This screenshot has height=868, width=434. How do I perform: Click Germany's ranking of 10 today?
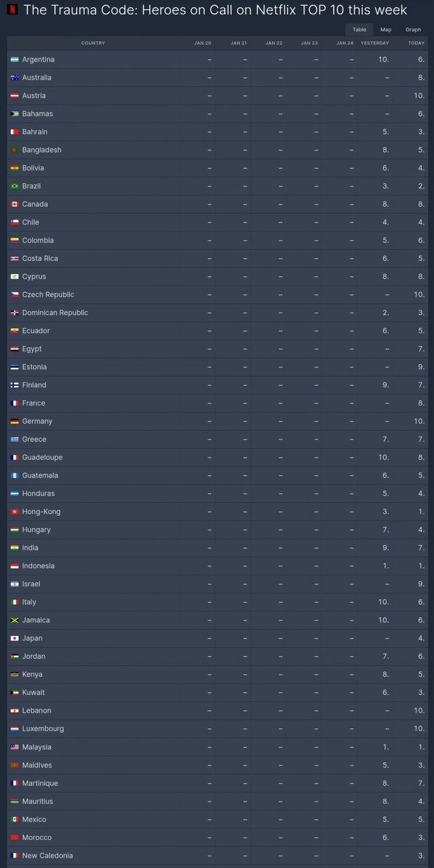[418, 421]
